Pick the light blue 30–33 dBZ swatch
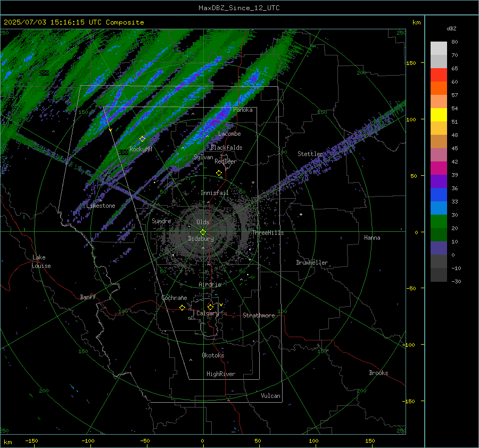The height and width of the screenshot is (448, 479). click(439, 208)
